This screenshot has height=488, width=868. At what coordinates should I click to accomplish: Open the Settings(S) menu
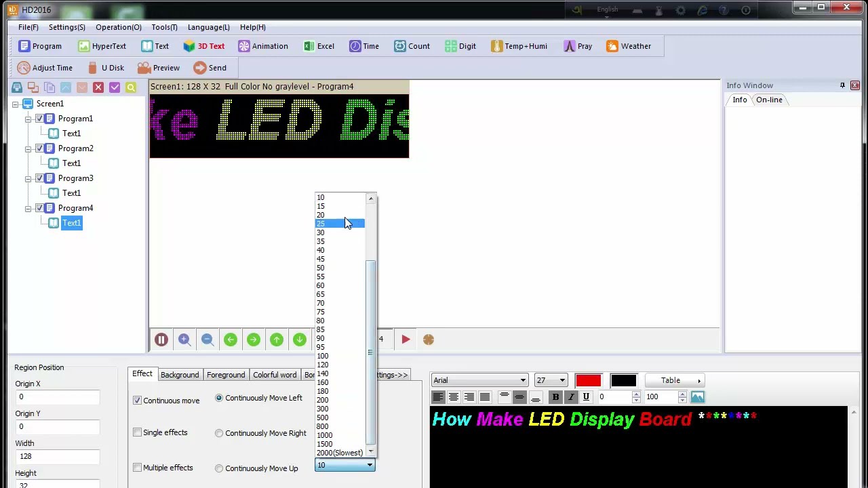67,27
